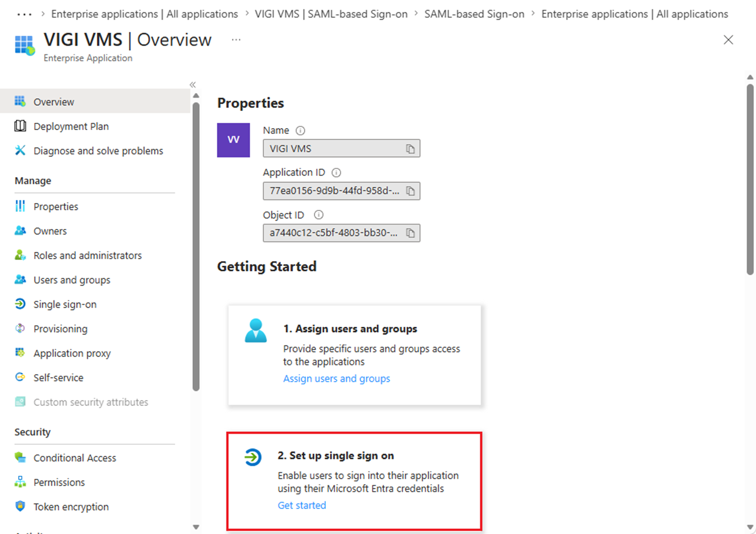Click the Assign users and groups link
Screen dimensions: 756x534
tap(337, 378)
